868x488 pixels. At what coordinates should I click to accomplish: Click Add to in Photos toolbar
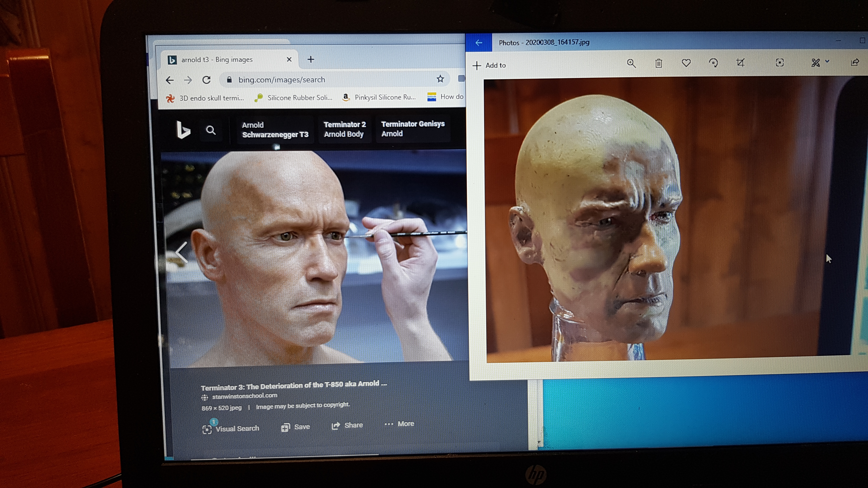(x=489, y=65)
